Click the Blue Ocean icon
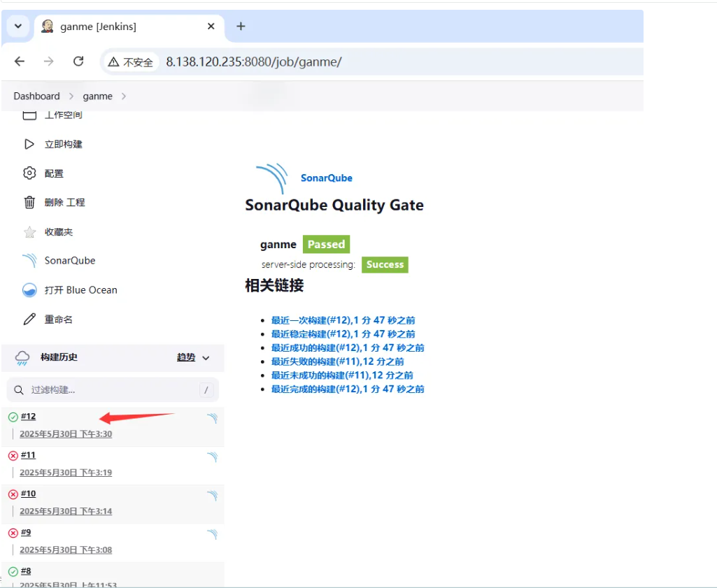717x588 pixels. 29,290
